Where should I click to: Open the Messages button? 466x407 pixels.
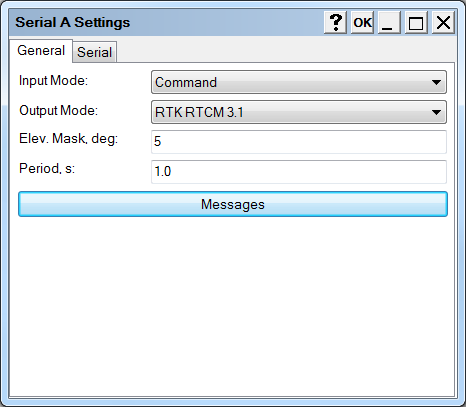click(x=233, y=204)
